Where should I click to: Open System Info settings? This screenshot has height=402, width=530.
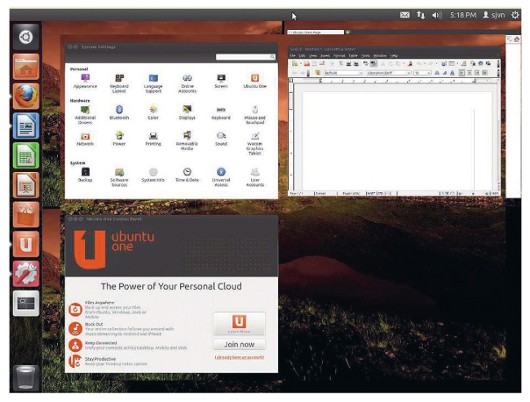pyautogui.click(x=153, y=175)
